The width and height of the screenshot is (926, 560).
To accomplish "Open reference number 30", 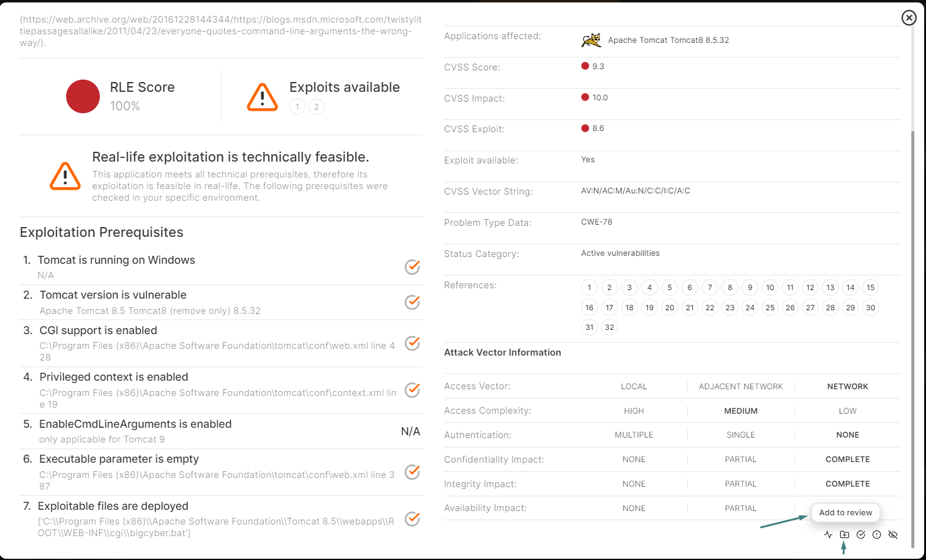I will pos(870,308).
